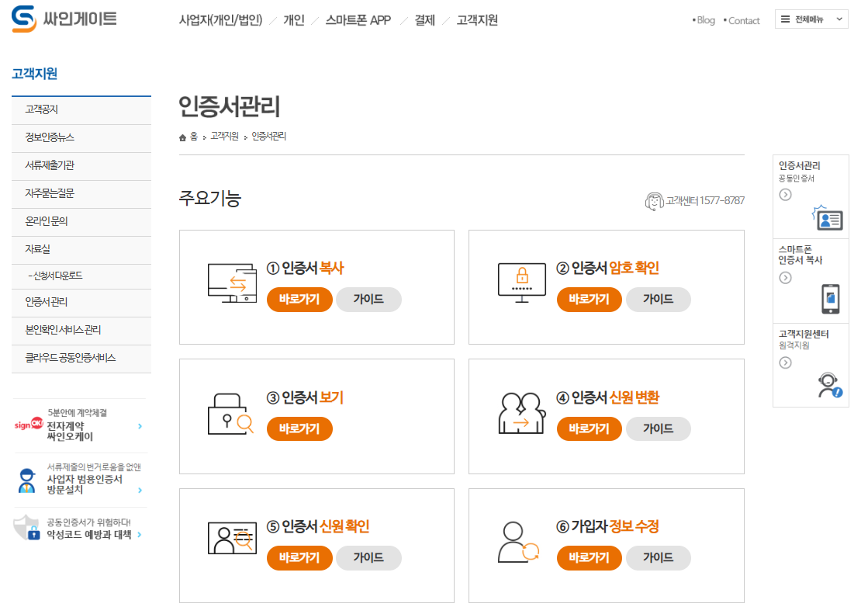Click 가이드 for 인증서 복사
The height and width of the screenshot is (607, 868).
coord(368,299)
